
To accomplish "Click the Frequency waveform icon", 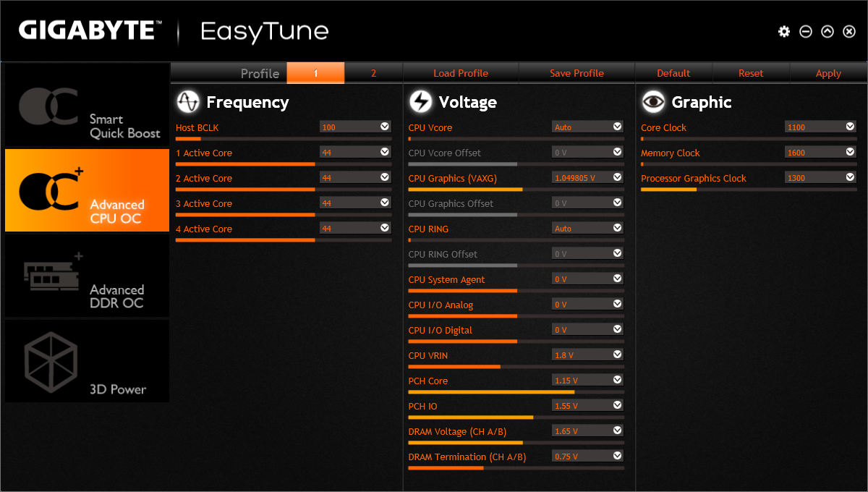I will tap(187, 102).
